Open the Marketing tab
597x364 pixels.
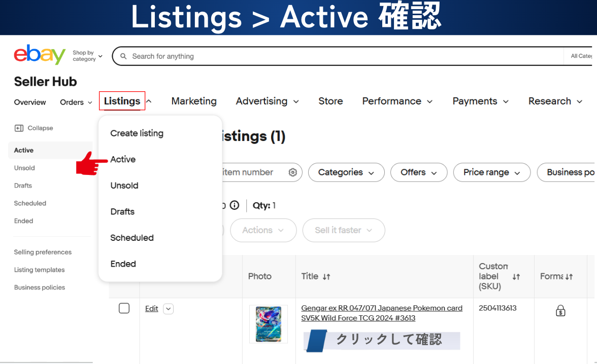click(x=194, y=101)
